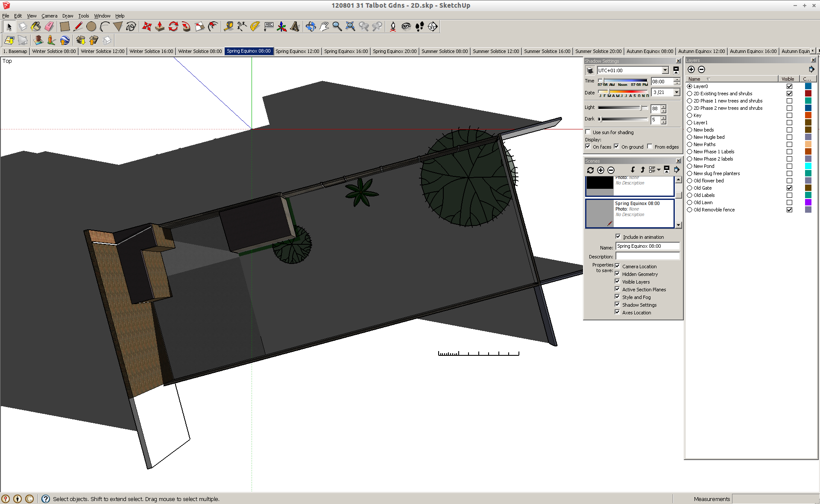820x504 pixels.
Task: Select the Paint Bucket tool
Action: point(36,26)
